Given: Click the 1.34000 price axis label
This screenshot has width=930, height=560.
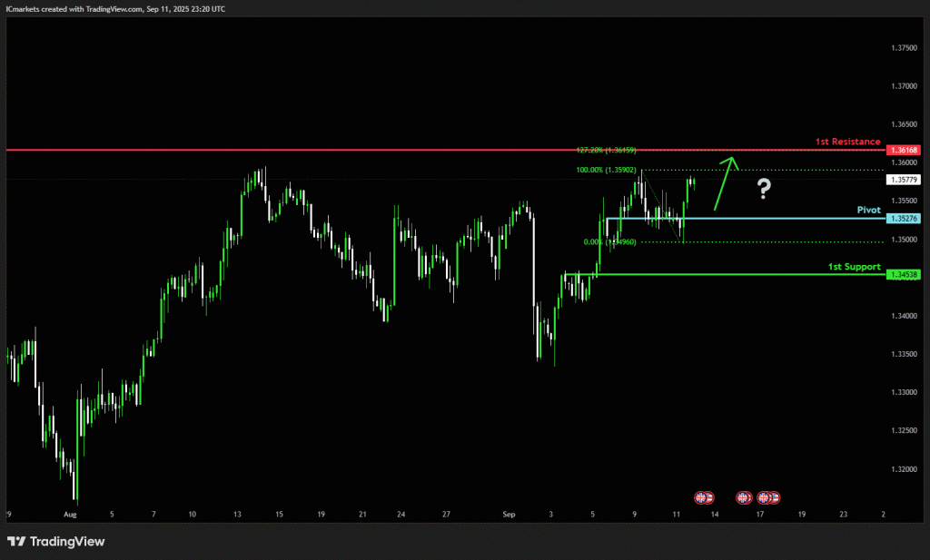Looking at the screenshot, I should click(904, 316).
